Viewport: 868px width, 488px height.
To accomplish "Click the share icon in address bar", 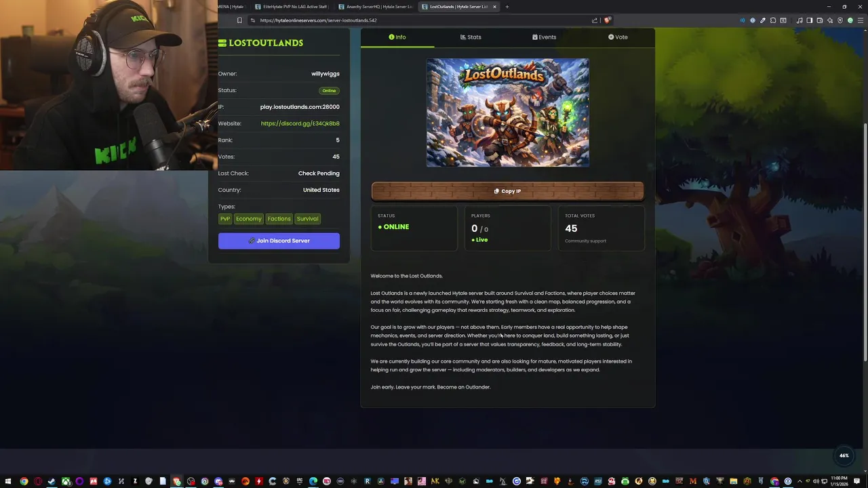I will (595, 20).
